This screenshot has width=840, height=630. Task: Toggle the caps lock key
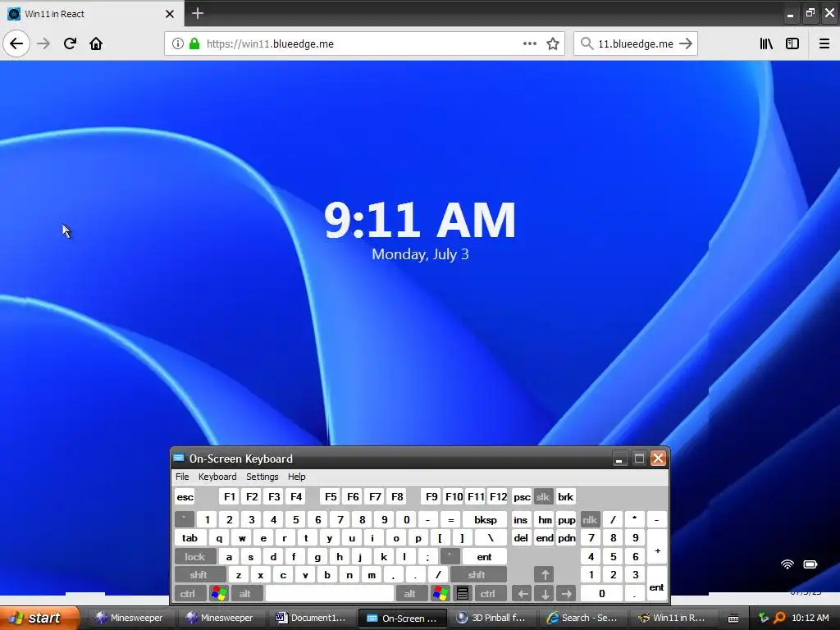195,557
